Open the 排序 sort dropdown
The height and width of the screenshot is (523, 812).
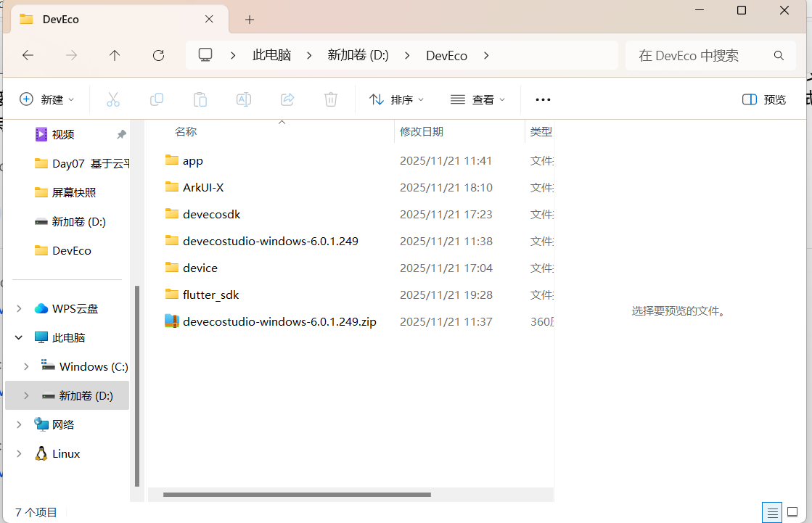[397, 99]
